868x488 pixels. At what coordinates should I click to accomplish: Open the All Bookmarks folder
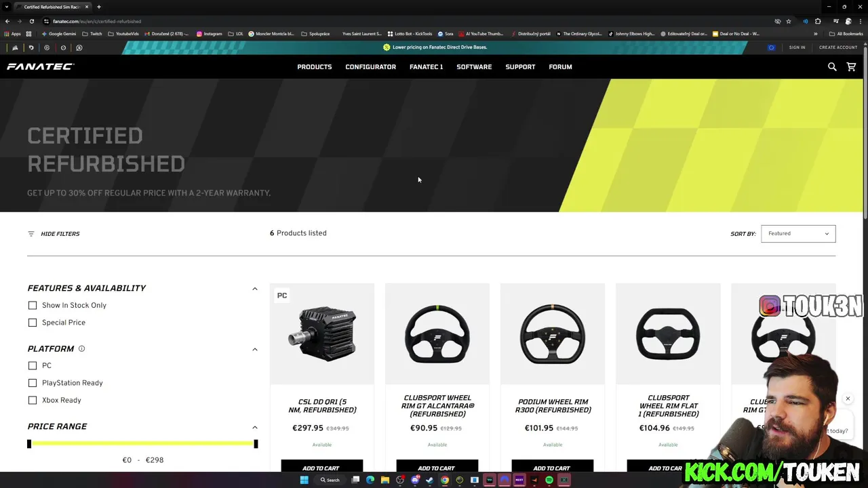846,34
